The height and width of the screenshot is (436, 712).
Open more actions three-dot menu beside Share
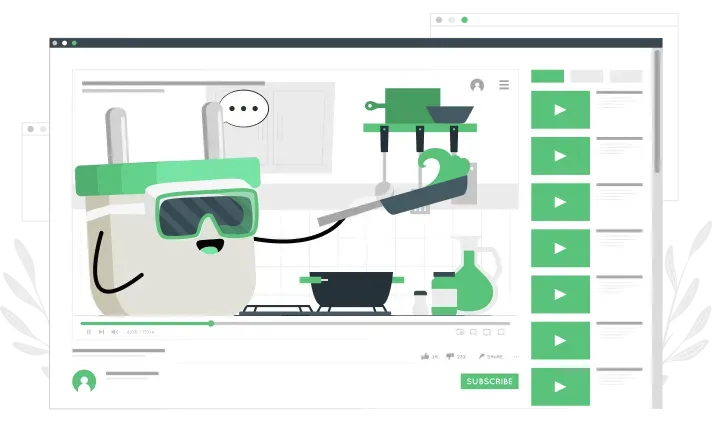(x=516, y=357)
